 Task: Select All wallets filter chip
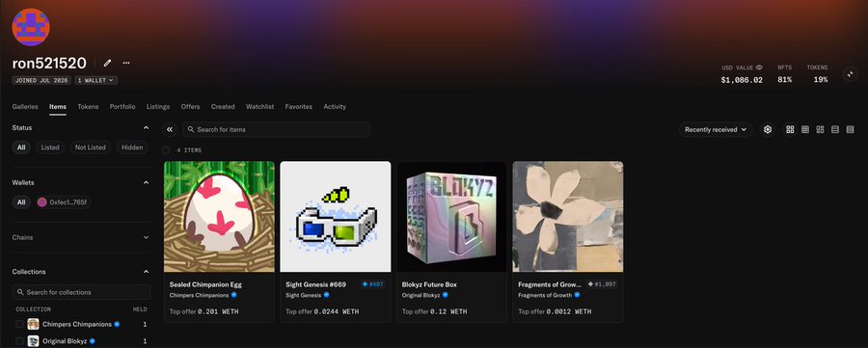coord(21,202)
